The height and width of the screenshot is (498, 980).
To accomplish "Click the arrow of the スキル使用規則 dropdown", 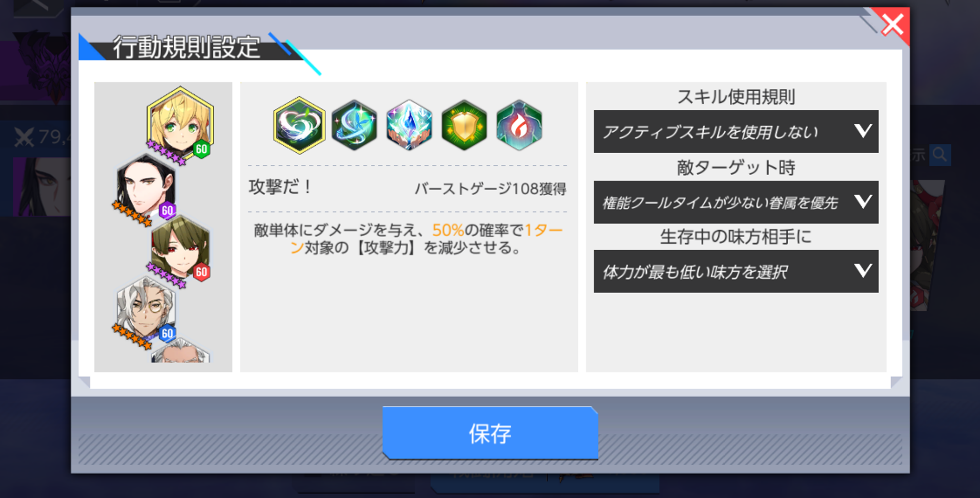I will tap(863, 131).
